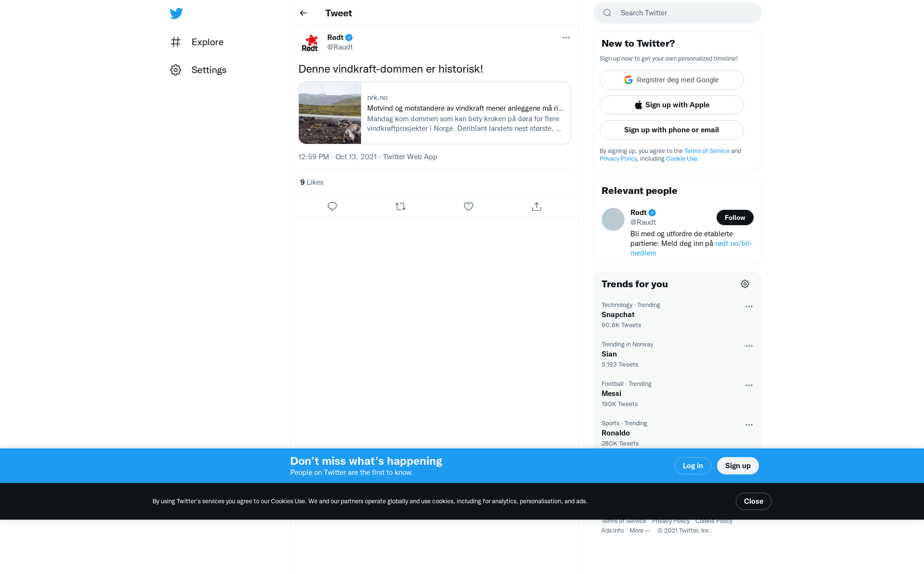Click the Twitter bird logo
Viewport: 924px width, 574px height.
(x=176, y=13)
